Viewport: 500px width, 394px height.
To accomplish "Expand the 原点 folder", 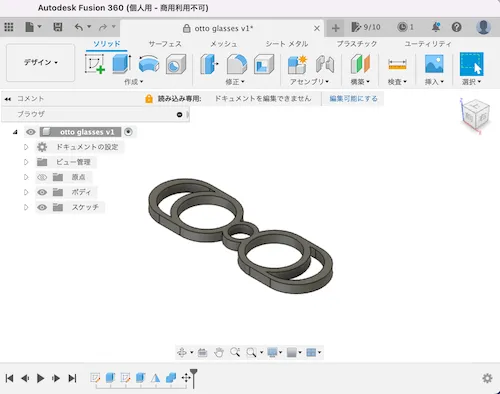I will click(x=26, y=177).
